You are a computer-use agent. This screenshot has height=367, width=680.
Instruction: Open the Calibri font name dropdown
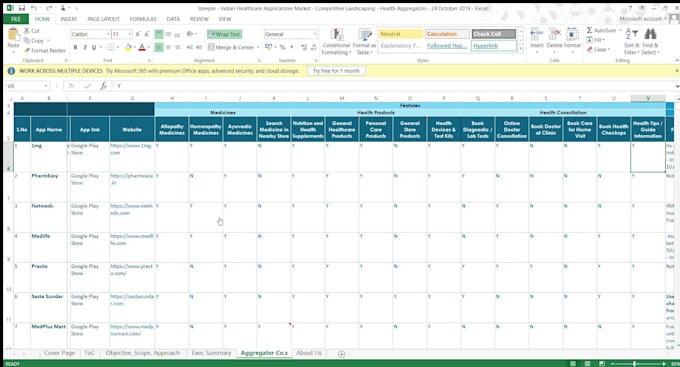[x=108, y=34]
